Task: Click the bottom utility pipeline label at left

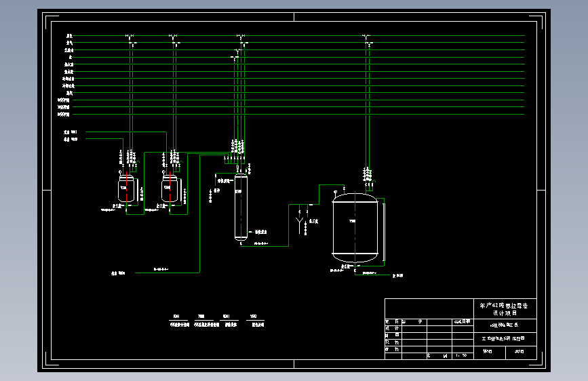Action: coord(63,115)
